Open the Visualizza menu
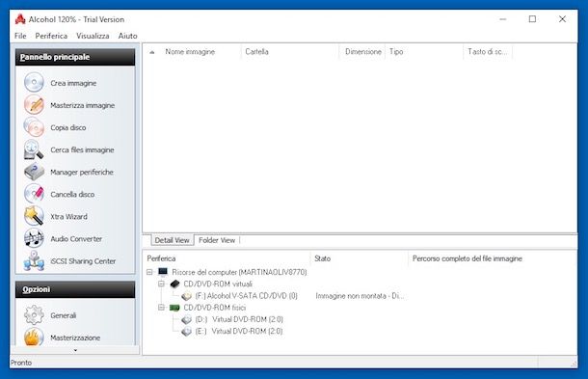This screenshot has height=379, width=588. (93, 36)
